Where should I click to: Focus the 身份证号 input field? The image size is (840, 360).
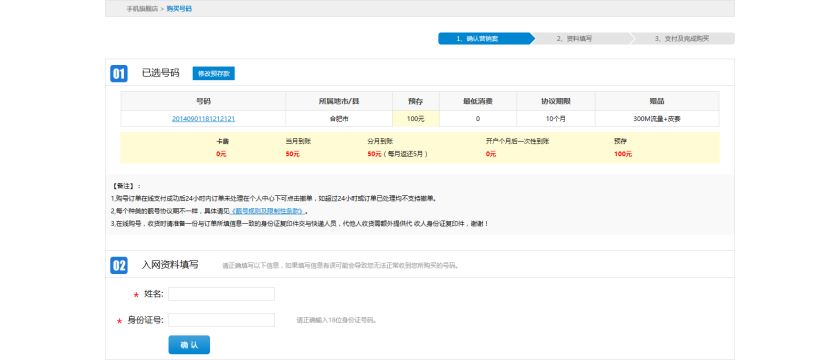click(x=221, y=320)
